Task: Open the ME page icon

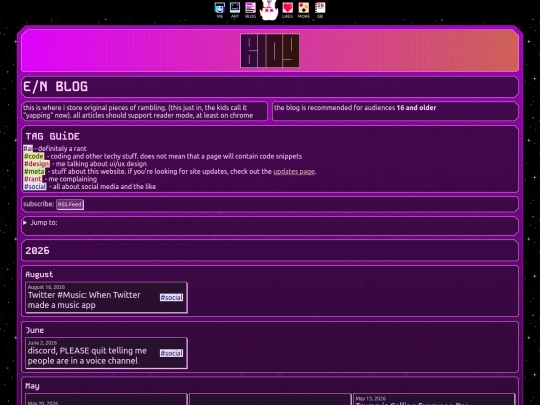Action: coord(219,10)
